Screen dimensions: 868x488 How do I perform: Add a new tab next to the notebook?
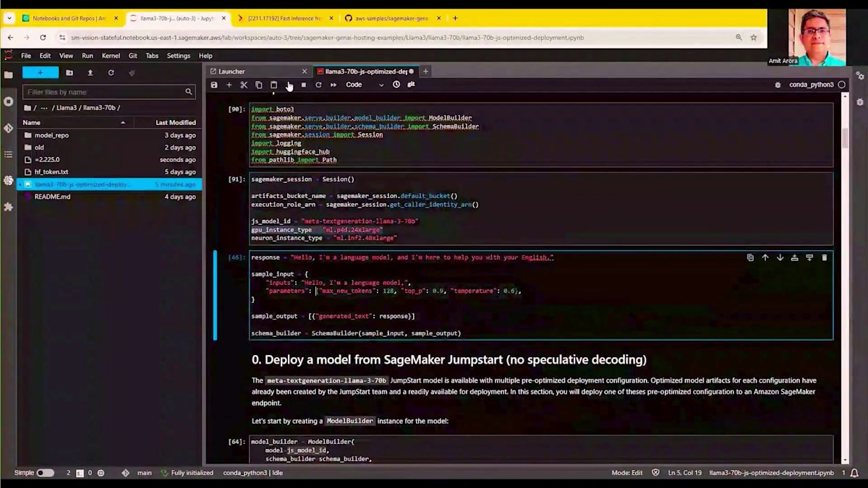[x=425, y=72]
